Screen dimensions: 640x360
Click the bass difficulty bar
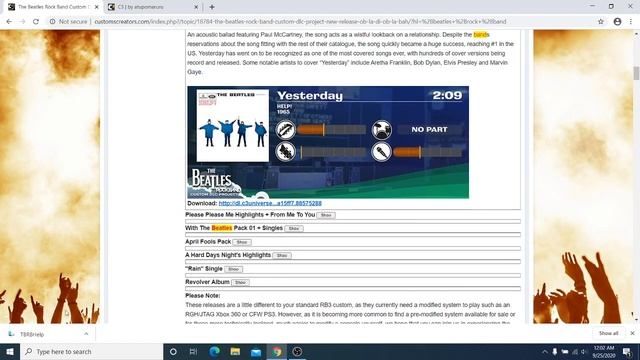point(333,152)
